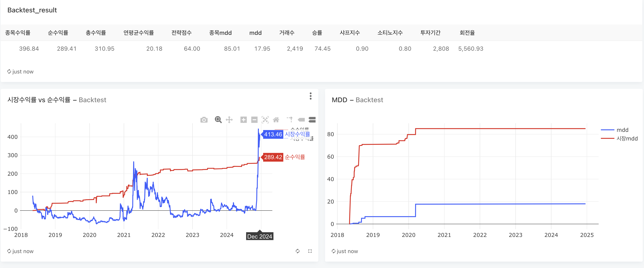Expand the return chart to fullscreen

tap(310, 251)
